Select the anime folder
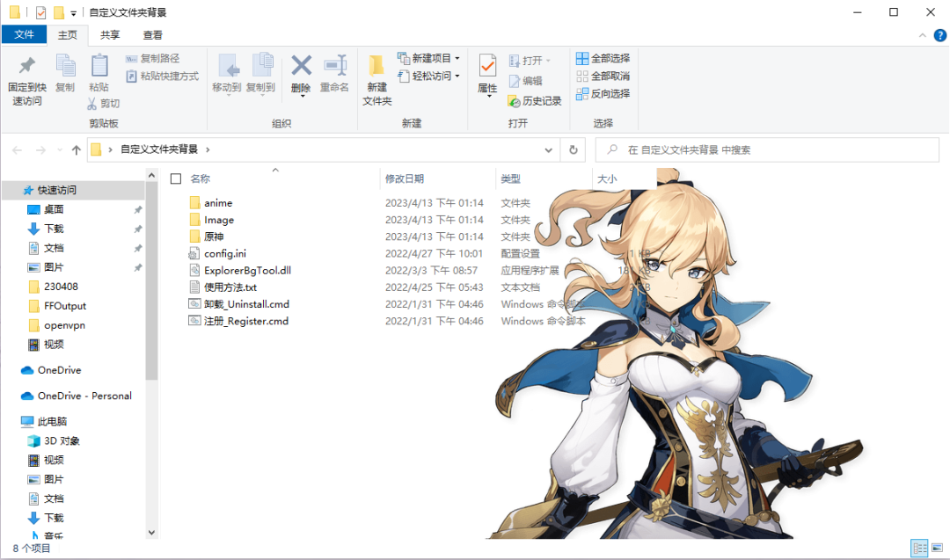Image resolution: width=950 pixels, height=560 pixels. click(218, 203)
